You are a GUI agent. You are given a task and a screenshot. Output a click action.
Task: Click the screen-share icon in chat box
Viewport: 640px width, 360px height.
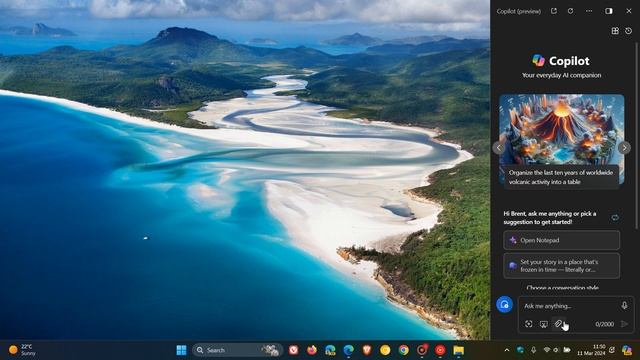coord(544,324)
